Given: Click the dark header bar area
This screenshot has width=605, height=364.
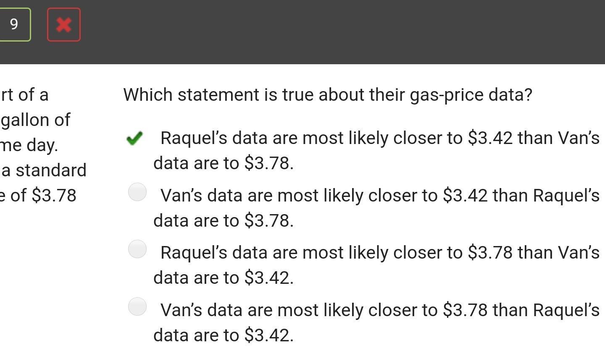Looking at the screenshot, I should pos(336,32).
